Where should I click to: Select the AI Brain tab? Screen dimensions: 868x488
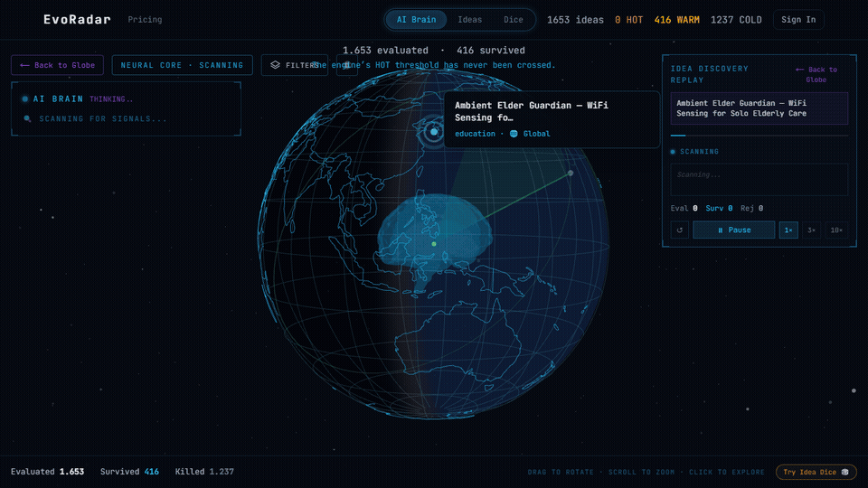416,20
